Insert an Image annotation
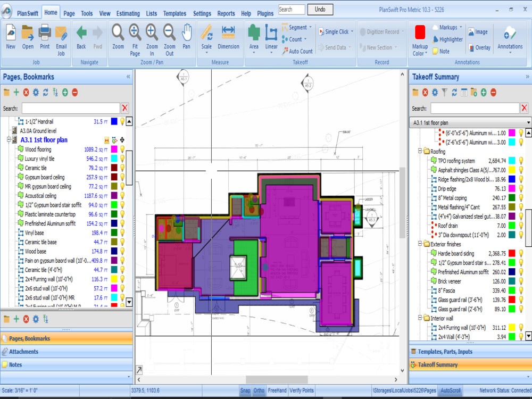This screenshot has height=399, width=532. 478,32
